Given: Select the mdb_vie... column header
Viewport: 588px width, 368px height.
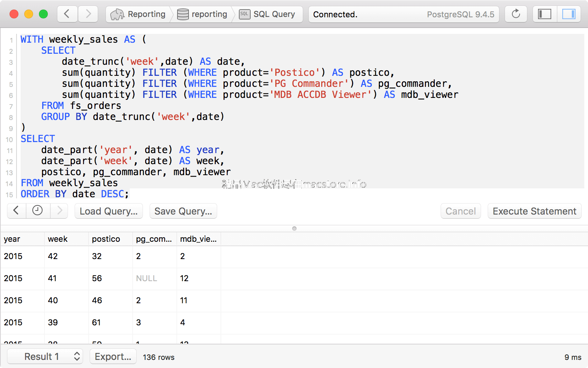Looking at the screenshot, I should (198, 239).
